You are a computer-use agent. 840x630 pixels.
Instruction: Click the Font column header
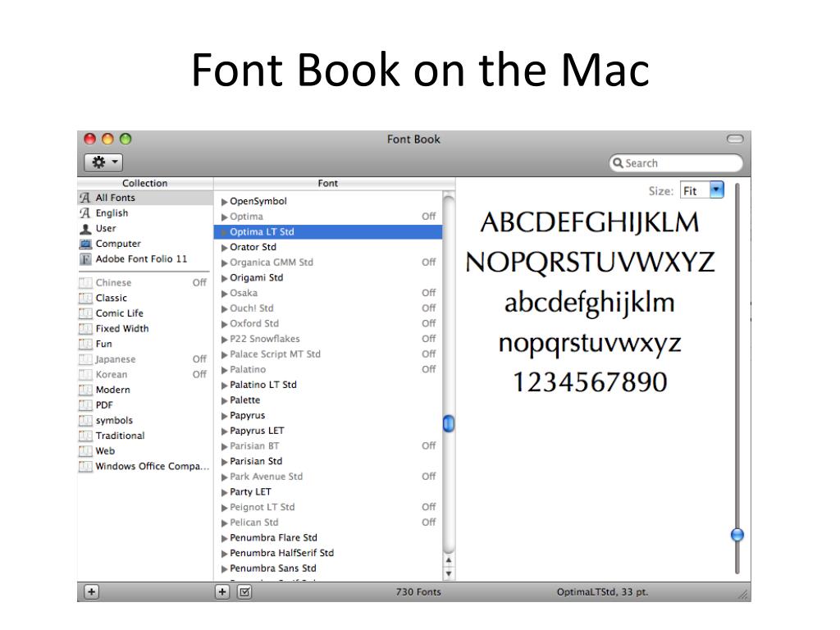pos(335,183)
